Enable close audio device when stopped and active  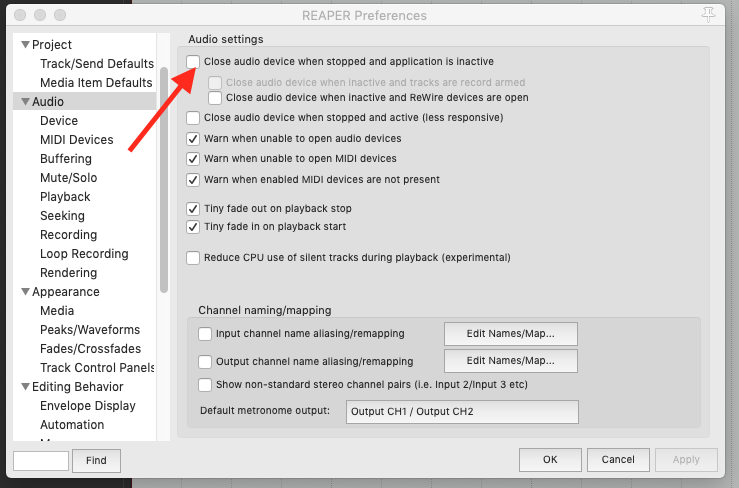pos(193,117)
